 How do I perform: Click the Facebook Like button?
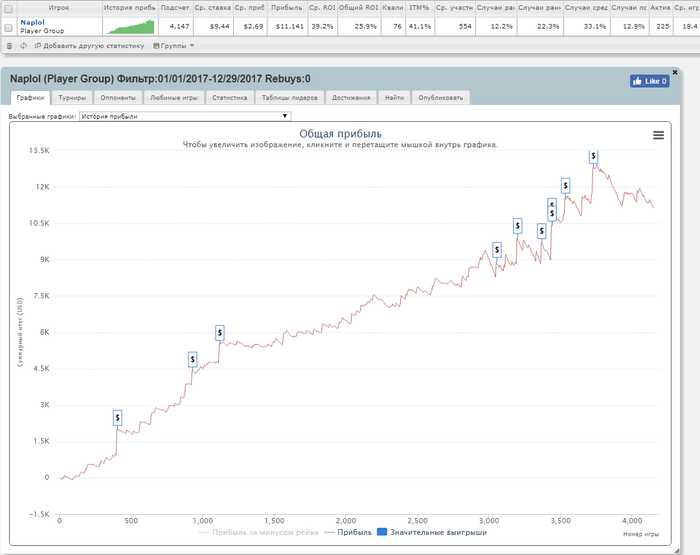pos(649,81)
